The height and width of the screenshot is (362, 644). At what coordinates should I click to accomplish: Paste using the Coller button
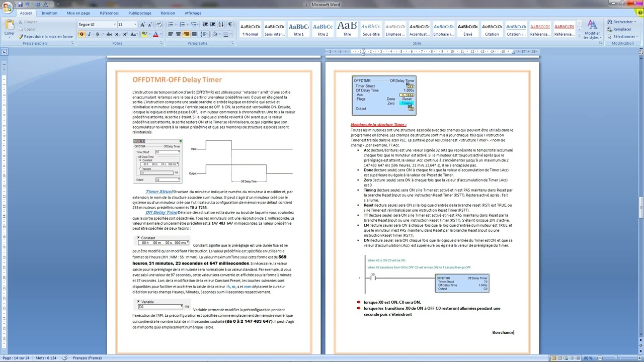point(9,28)
